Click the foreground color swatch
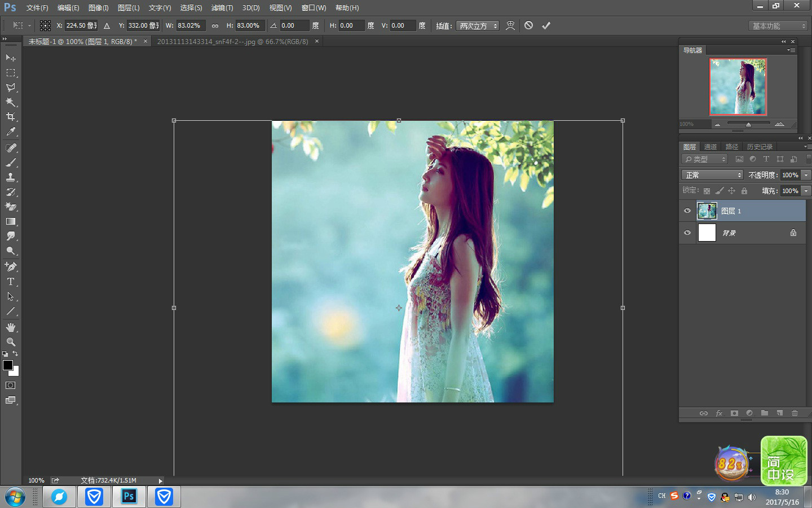The height and width of the screenshot is (508, 812). pyautogui.click(x=8, y=365)
